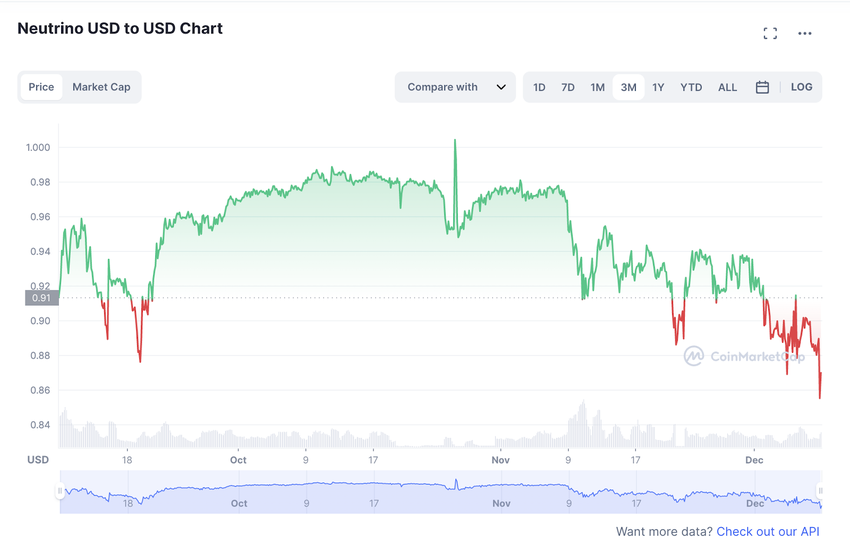The image size is (850, 550).
Task: Click the right handle of range slider
Action: [820, 491]
